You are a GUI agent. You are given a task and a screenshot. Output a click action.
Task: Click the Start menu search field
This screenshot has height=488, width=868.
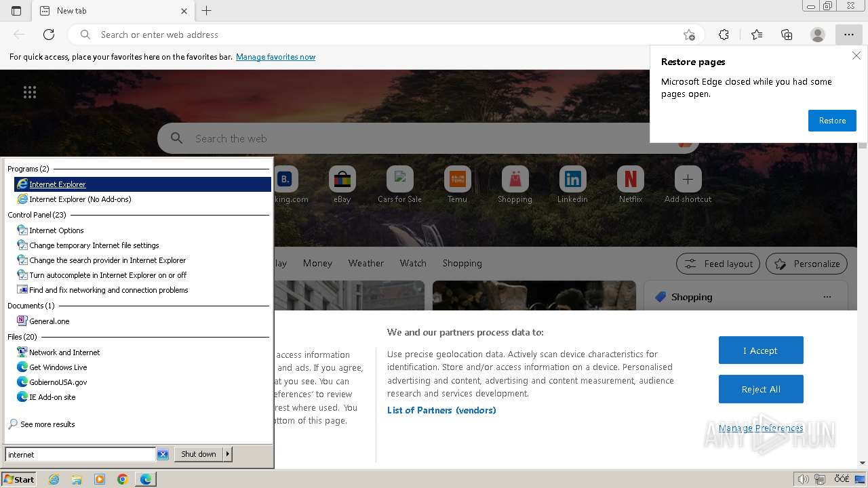click(80, 455)
